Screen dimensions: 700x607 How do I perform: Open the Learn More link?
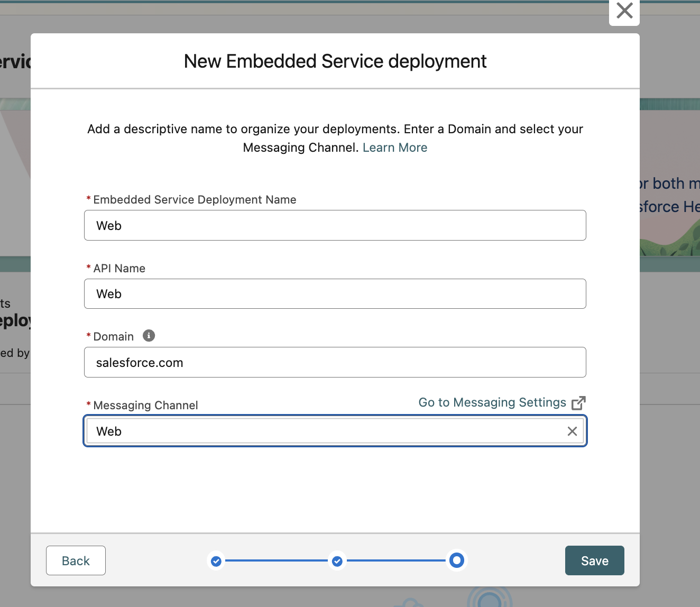click(x=394, y=148)
